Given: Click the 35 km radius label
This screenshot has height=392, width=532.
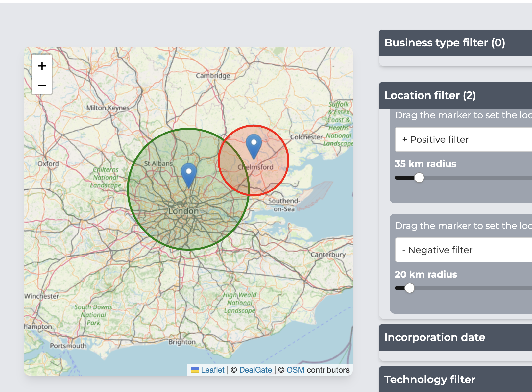Looking at the screenshot, I should 425,164.
